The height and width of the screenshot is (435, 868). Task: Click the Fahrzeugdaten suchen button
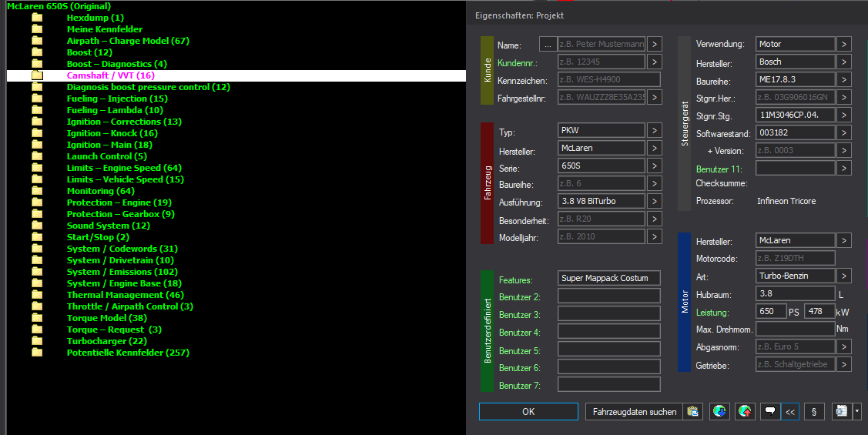(x=635, y=411)
